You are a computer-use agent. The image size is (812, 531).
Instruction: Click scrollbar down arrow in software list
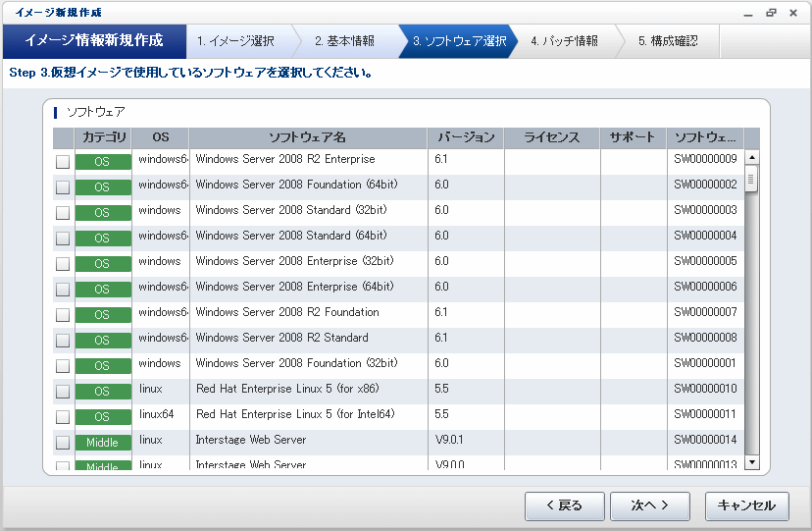tap(752, 462)
